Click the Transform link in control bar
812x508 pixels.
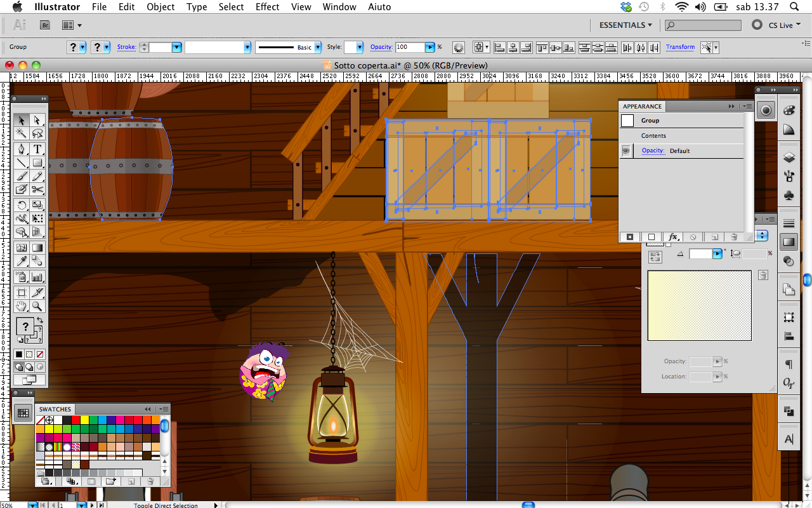click(x=680, y=47)
